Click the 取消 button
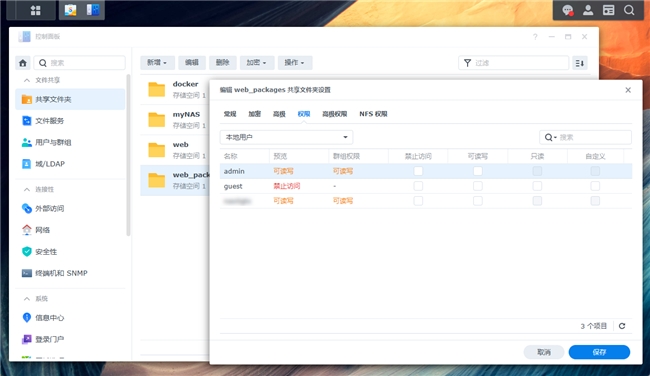The width and height of the screenshot is (650, 376). coord(544,352)
